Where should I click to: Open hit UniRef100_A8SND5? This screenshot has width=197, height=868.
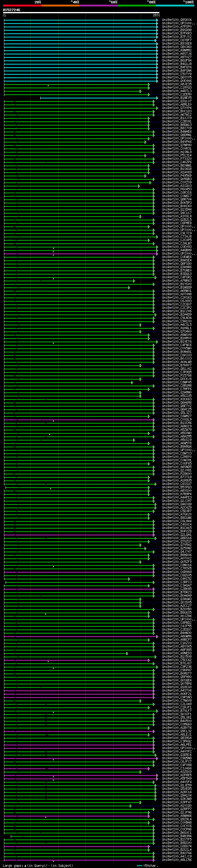click(x=177, y=467)
